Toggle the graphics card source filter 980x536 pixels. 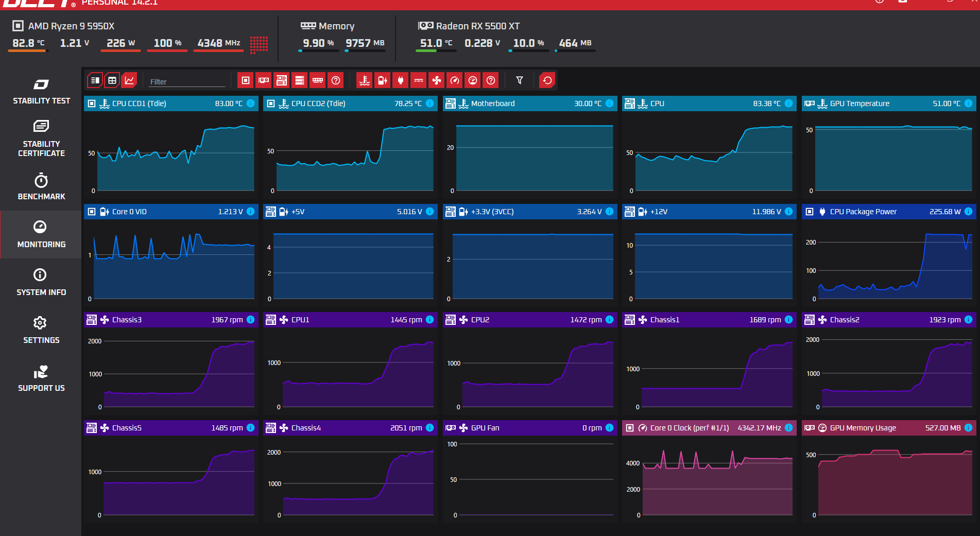264,80
